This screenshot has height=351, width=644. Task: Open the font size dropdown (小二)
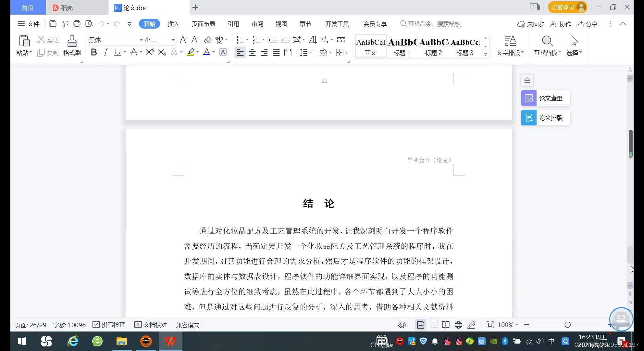click(x=173, y=40)
